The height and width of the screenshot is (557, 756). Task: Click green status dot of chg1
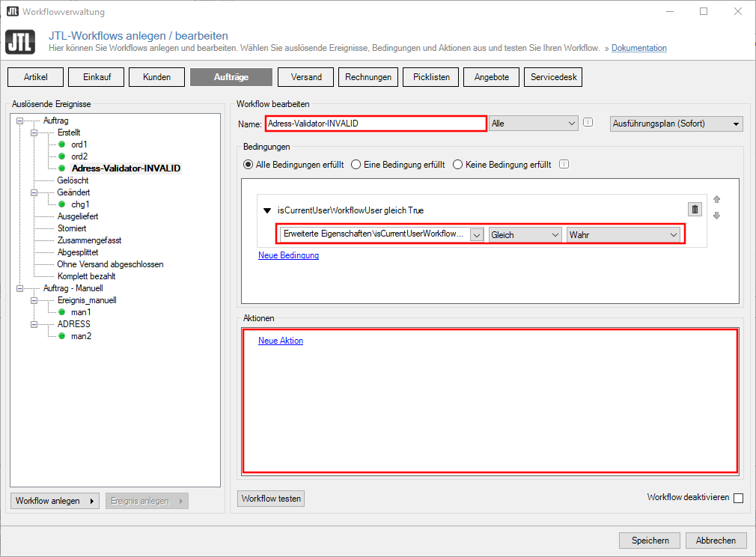click(61, 204)
